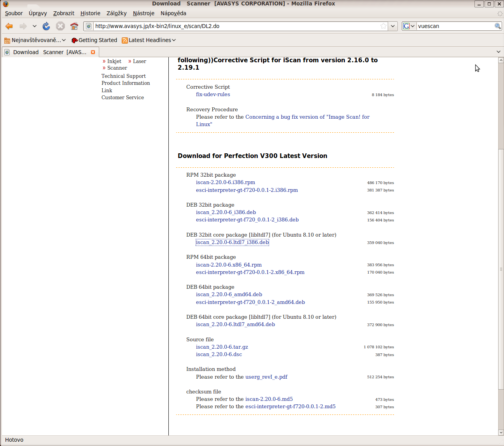Image resolution: width=504 pixels, height=446 pixels.
Task: Click the search magnifier icon
Action: [497, 26]
